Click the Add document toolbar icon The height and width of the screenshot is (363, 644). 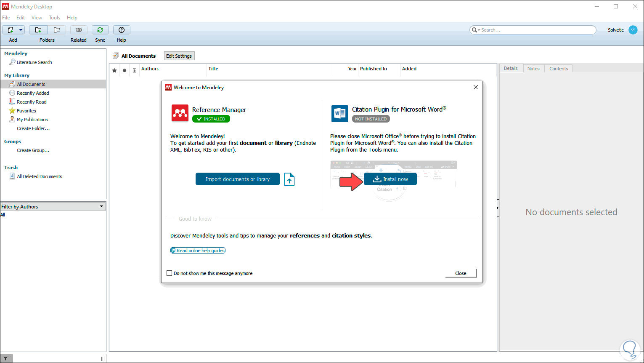click(x=10, y=30)
